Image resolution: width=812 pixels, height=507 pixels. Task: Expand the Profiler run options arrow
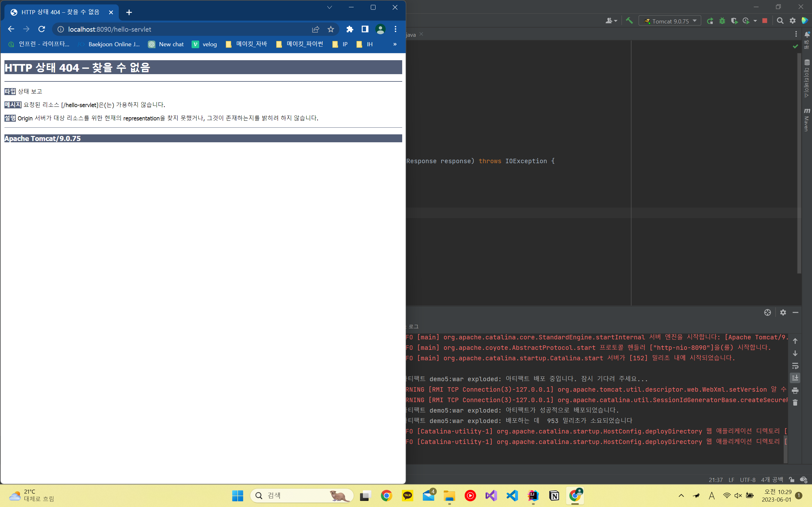755,21
